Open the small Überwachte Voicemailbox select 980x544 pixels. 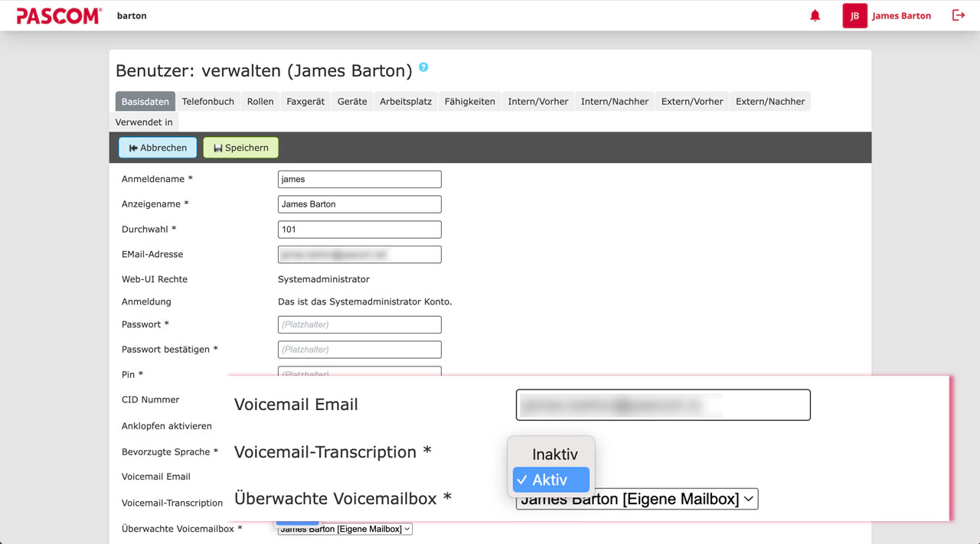[345, 529]
